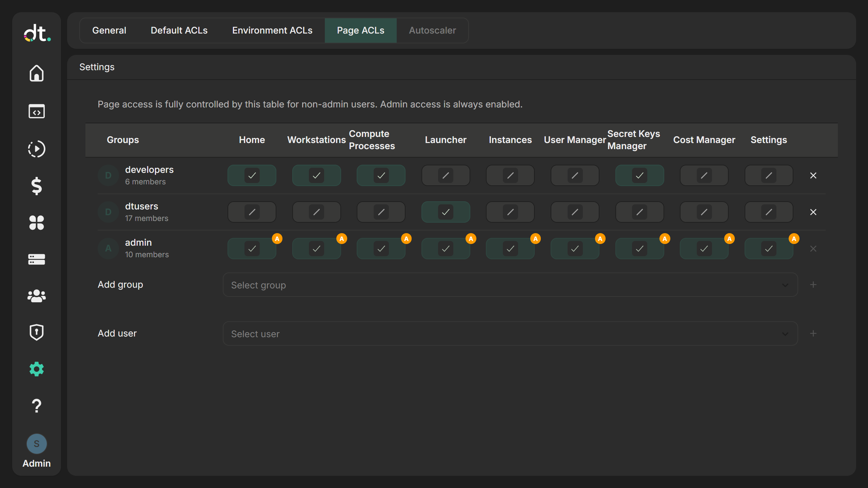The width and height of the screenshot is (868, 488).
Task: Click disabled remove icon for admin row
Action: (813, 249)
